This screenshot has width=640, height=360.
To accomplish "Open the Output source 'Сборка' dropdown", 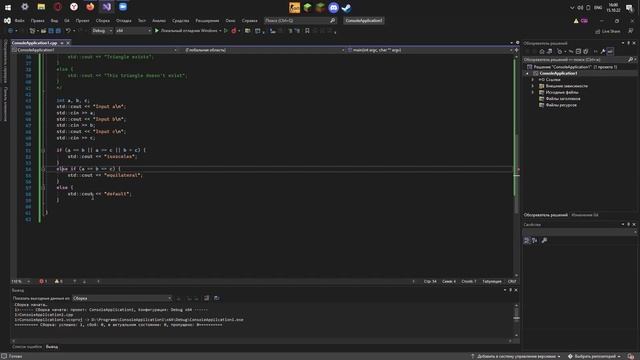I will click(122, 298).
